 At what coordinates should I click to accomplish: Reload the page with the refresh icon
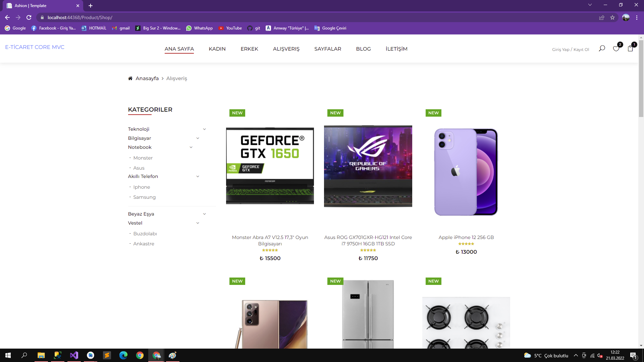pos(29,17)
